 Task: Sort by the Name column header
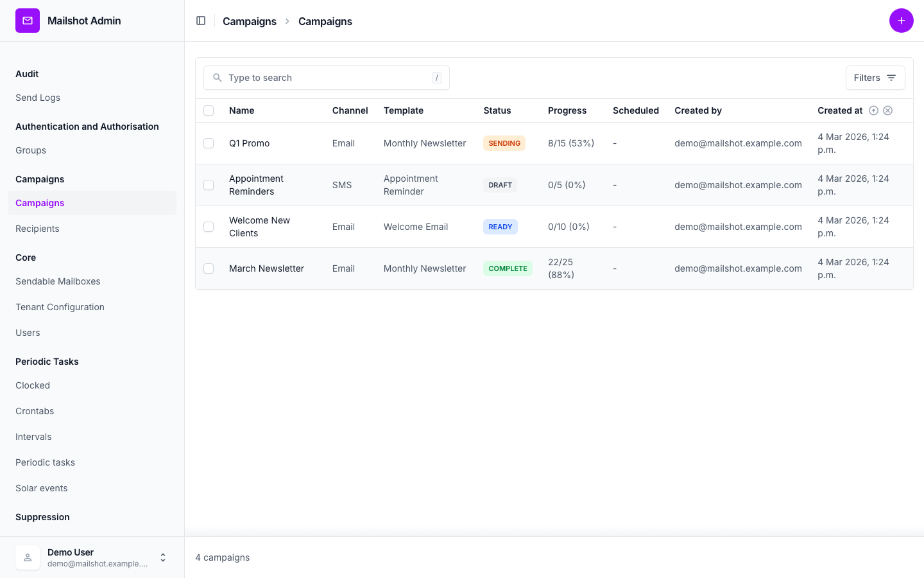pos(242,110)
